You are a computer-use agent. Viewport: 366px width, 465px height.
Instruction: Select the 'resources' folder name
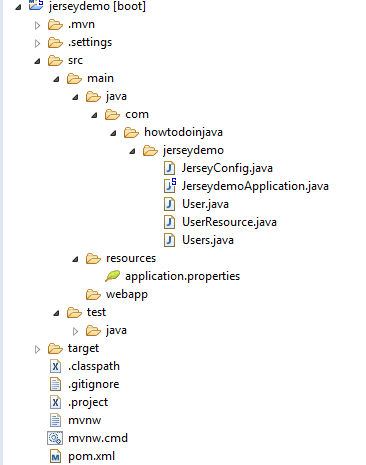click(131, 258)
